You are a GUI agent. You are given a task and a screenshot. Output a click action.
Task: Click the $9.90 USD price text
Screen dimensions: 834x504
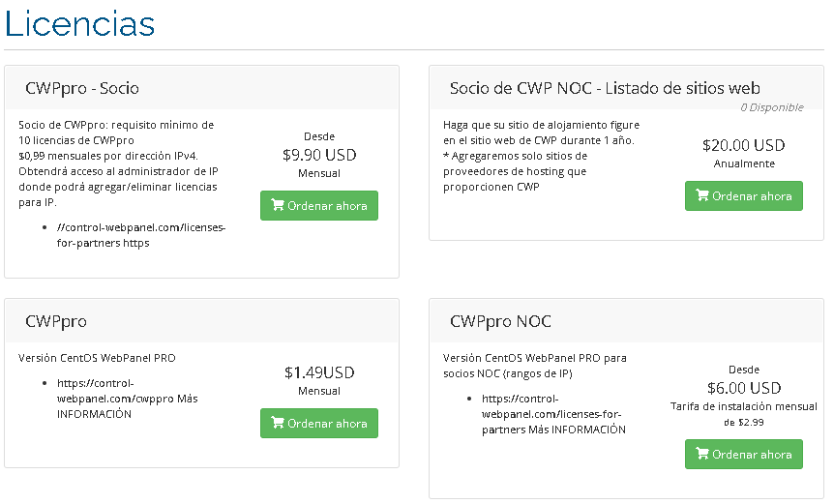[319, 155]
